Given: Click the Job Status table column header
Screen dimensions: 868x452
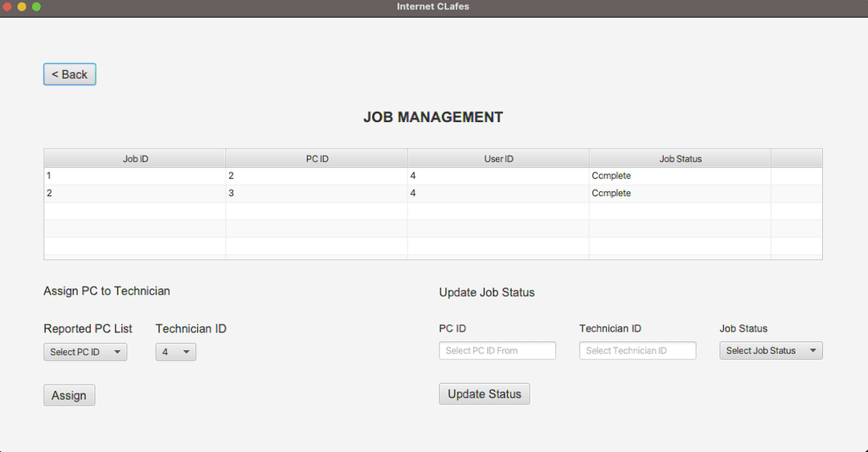Looking at the screenshot, I should (x=680, y=159).
